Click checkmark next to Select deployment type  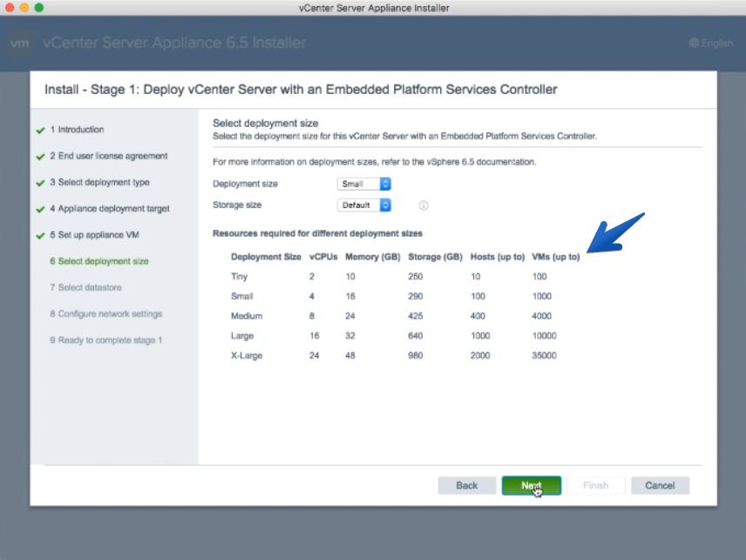(40, 183)
